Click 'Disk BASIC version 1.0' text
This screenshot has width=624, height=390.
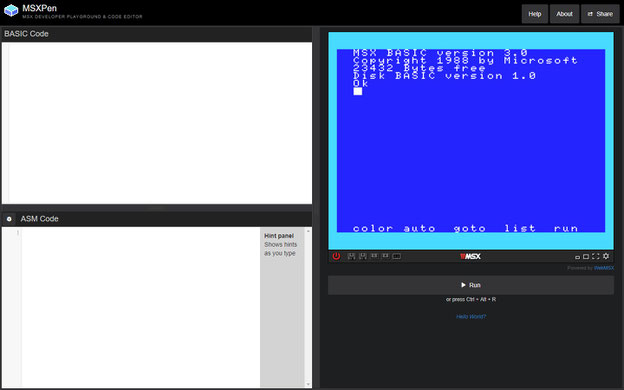coord(445,76)
